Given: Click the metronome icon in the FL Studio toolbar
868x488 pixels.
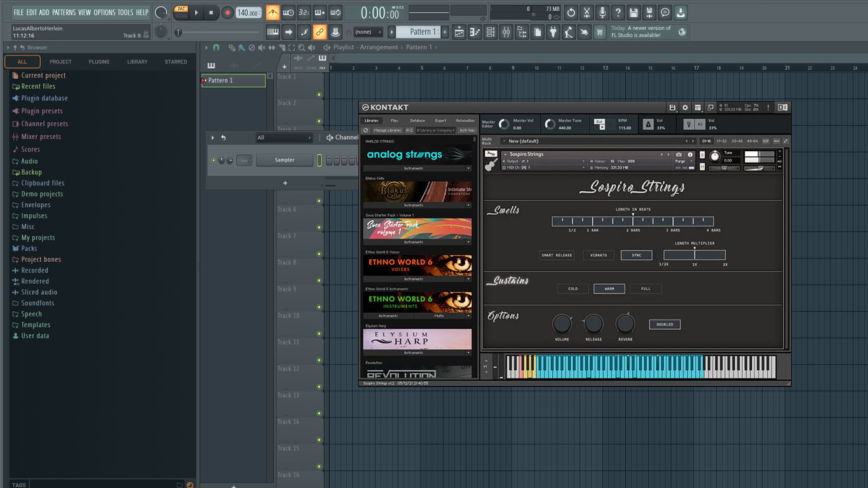Looking at the screenshot, I should tap(272, 12).
